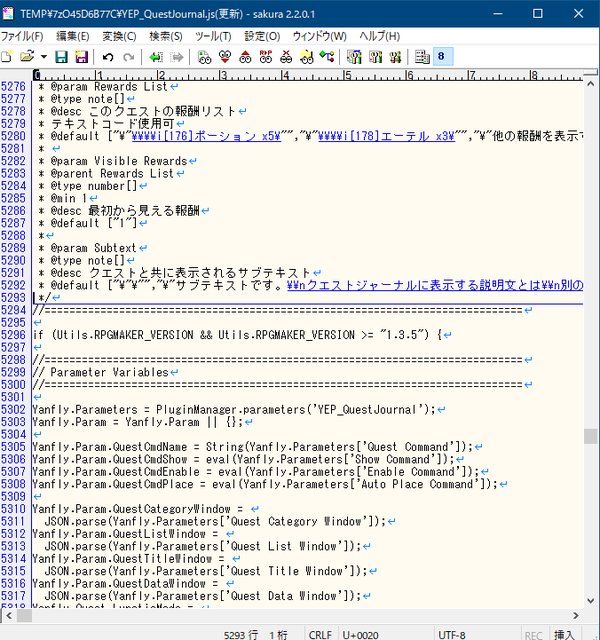Click line number 5302 in gutter
Screen dimensions: 600x640
[x=13, y=409]
